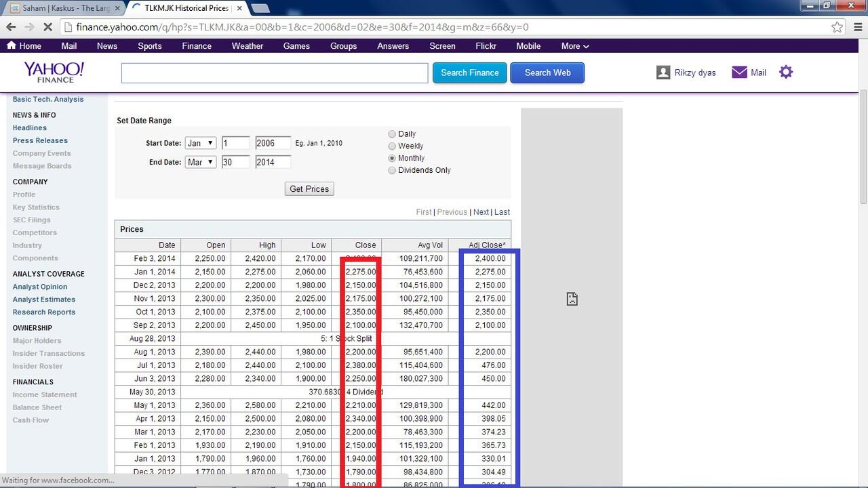This screenshot has width=868, height=488.
Task: Click the Yahoo Finance logo
Action: [54, 72]
